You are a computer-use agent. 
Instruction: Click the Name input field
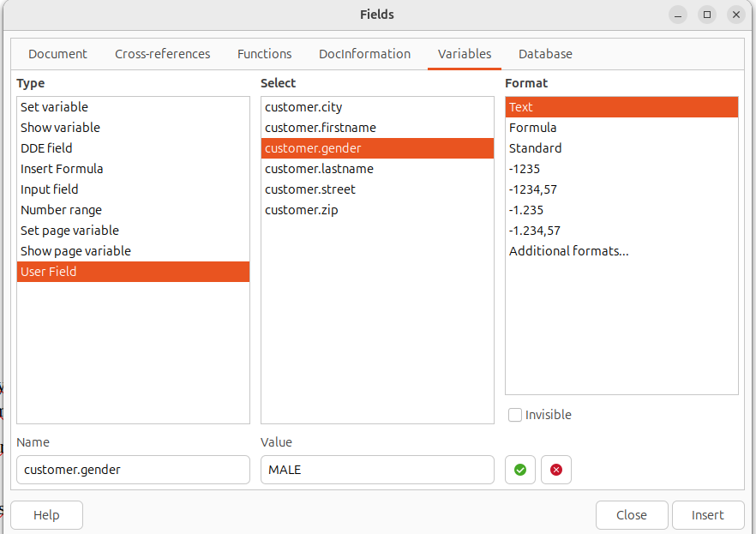point(133,470)
